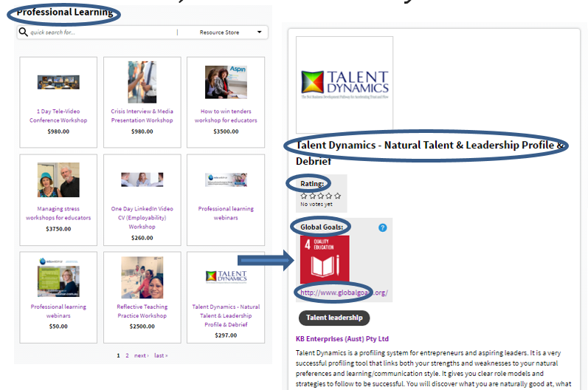Open the $50.00 Professional learning webinars link
588x390 pixels.
pyautogui.click(x=58, y=311)
